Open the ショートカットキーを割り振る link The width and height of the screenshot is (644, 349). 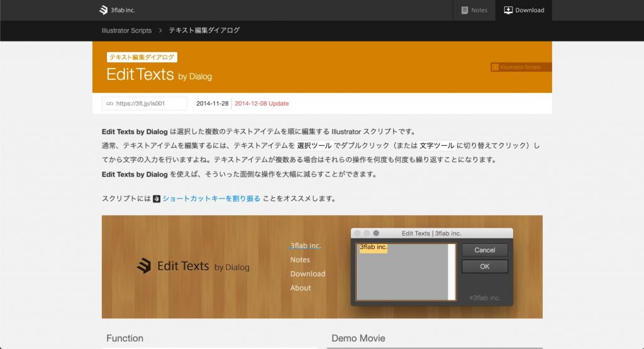tap(211, 198)
